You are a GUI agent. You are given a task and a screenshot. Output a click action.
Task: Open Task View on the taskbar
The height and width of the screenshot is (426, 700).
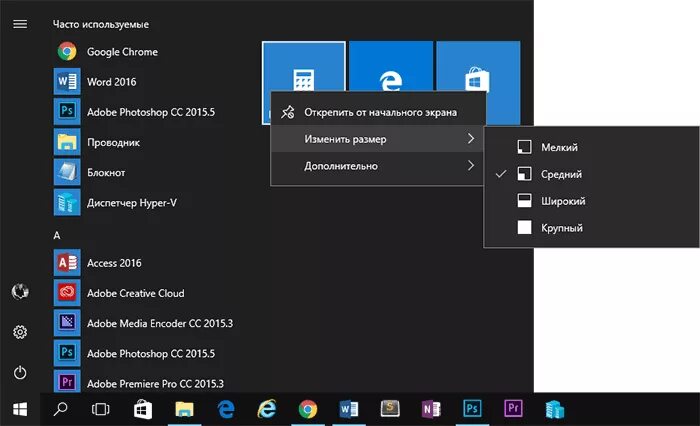pos(100,409)
